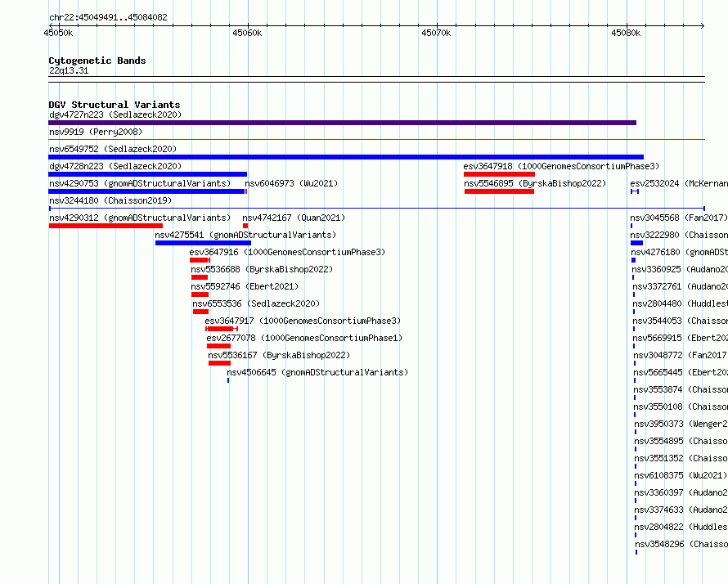Open the nsv3554895 variant label
The height and width of the screenshot is (584, 728).
click(x=681, y=441)
